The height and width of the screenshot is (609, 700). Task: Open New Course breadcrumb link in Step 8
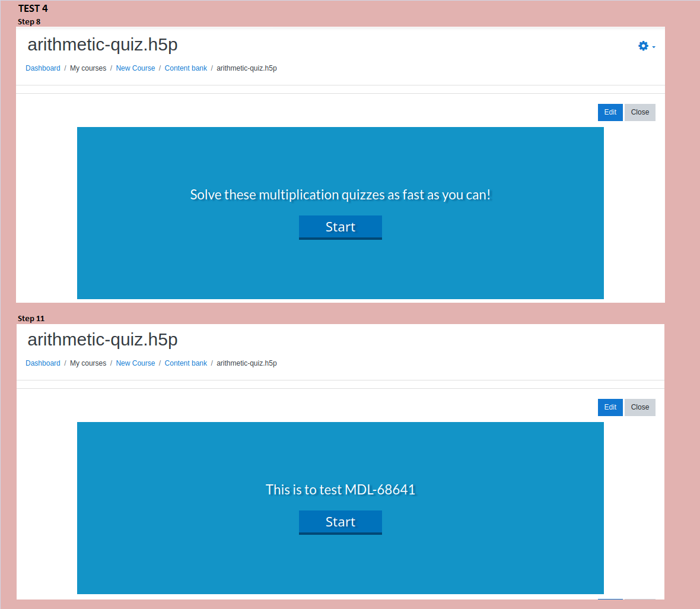tap(135, 68)
